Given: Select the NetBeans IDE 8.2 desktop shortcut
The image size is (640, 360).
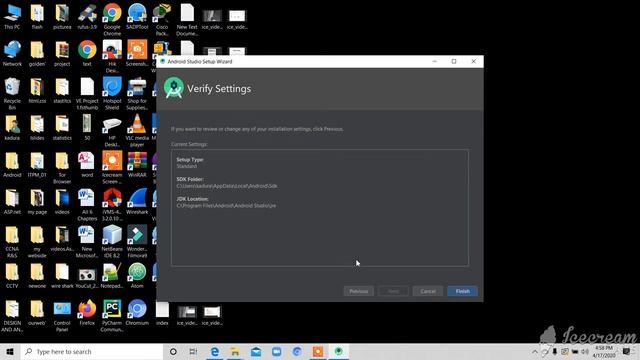Looking at the screenshot, I should (112, 242).
